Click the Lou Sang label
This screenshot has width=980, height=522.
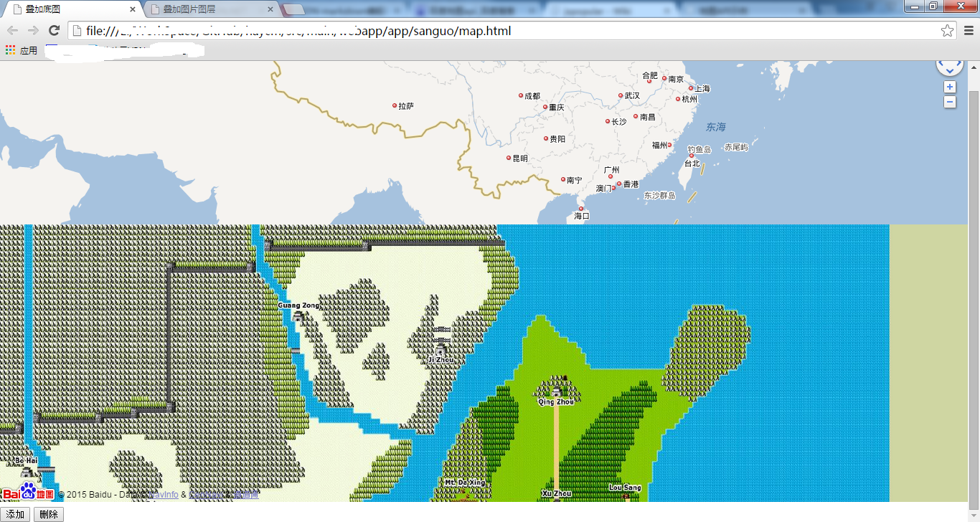click(x=625, y=488)
